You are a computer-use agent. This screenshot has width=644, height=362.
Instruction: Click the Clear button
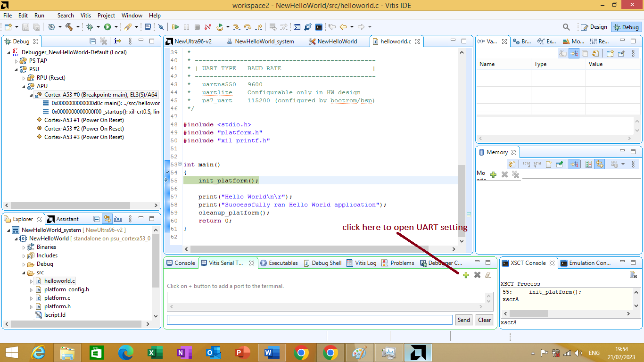click(485, 320)
